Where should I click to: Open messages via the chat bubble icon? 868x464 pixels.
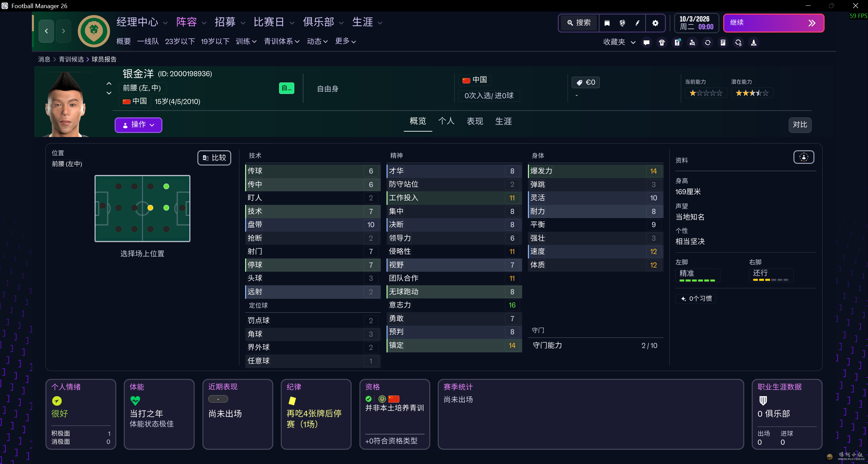646,42
